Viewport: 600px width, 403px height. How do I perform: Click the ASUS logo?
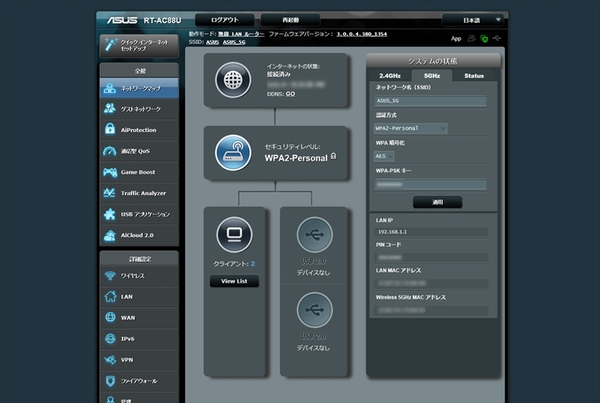click(122, 20)
